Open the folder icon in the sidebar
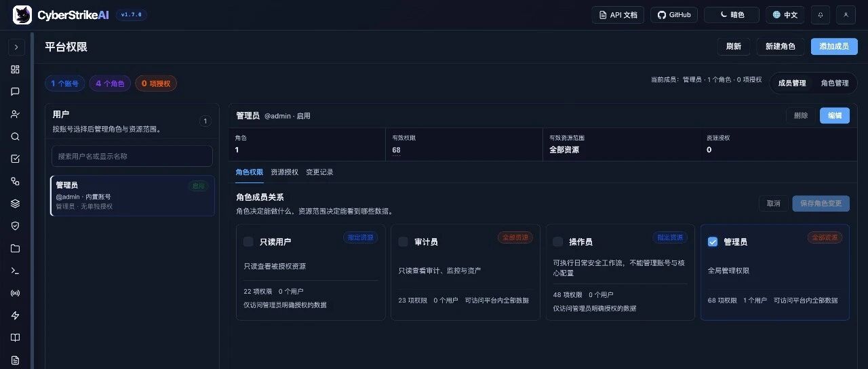This screenshot has width=868, height=369. 16,248
